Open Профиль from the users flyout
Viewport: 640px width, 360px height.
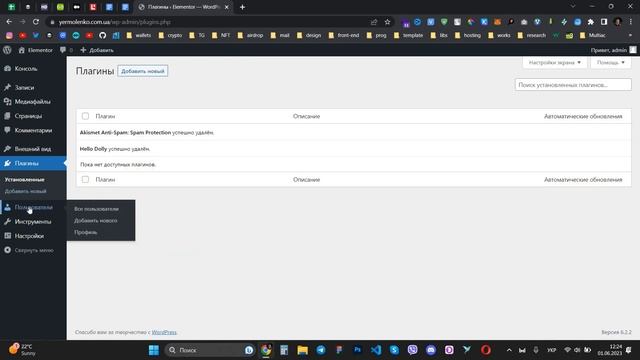coord(86,232)
